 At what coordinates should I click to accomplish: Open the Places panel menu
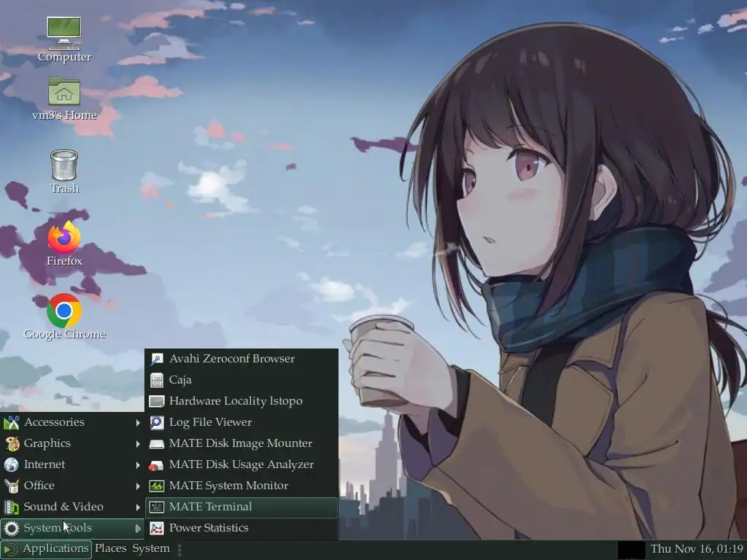pyautogui.click(x=111, y=548)
